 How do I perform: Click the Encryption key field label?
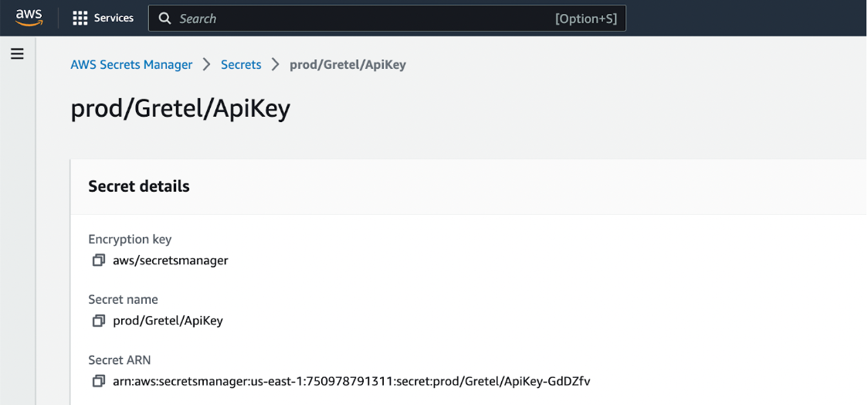tap(130, 240)
